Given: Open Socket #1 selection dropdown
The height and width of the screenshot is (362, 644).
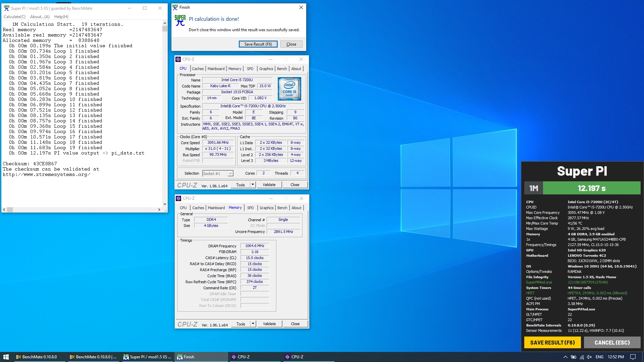Looking at the screenshot, I should pyautogui.click(x=218, y=174).
